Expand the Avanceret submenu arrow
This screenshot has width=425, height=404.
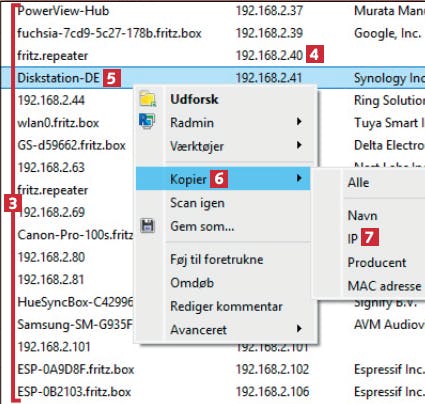(299, 329)
